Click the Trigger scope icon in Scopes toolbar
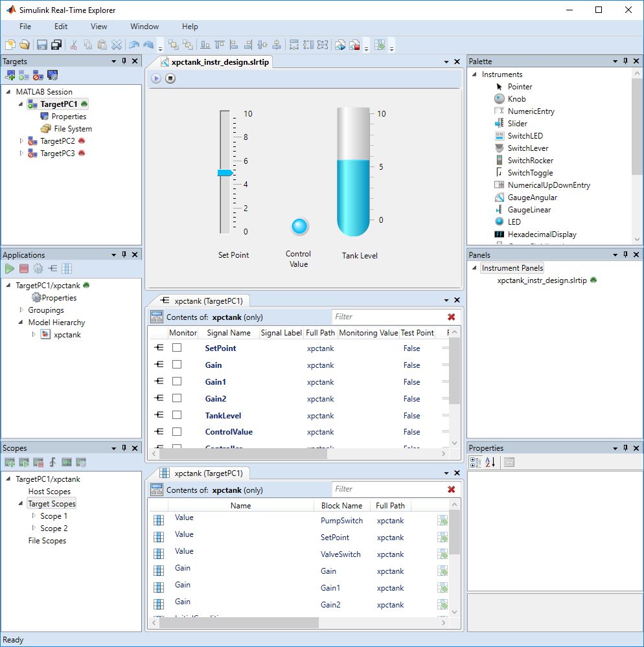 pos(52,462)
